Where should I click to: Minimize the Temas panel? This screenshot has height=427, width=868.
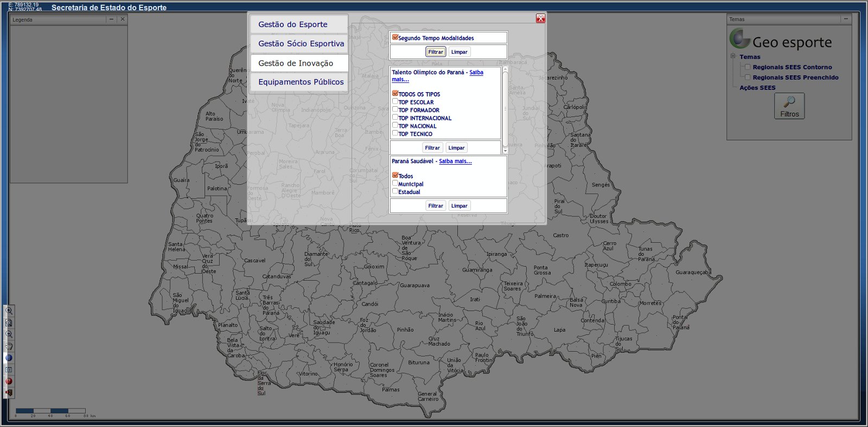845,19
